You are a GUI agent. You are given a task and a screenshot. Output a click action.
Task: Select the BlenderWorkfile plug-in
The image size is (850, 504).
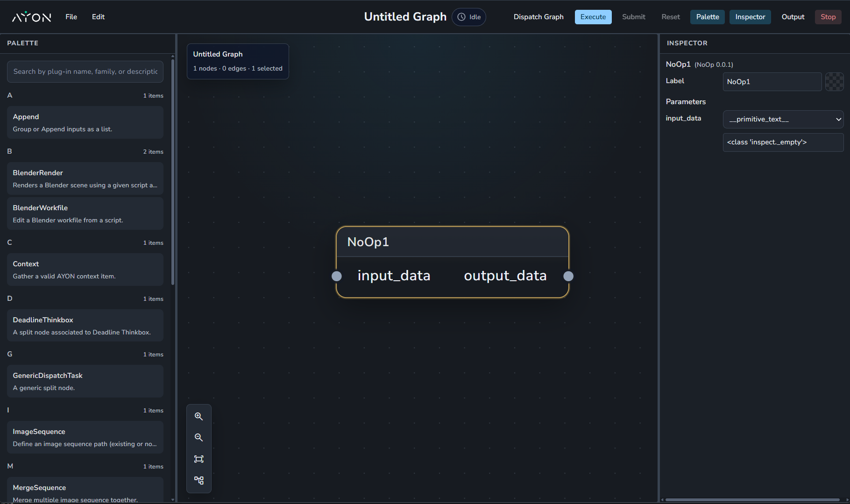tap(85, 213)
